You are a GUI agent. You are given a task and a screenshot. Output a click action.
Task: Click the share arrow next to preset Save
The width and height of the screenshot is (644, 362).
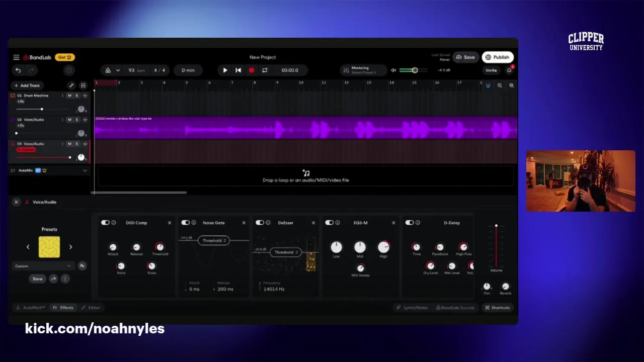[53, 279]
